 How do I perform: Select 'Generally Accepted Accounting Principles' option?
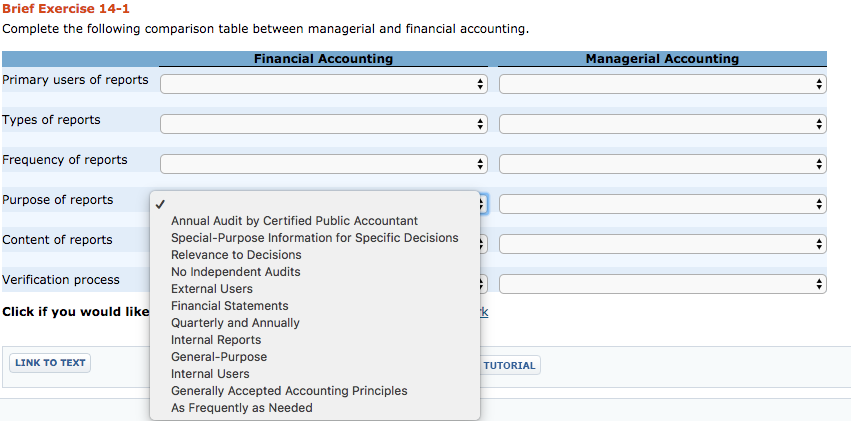tap(289, 391)
